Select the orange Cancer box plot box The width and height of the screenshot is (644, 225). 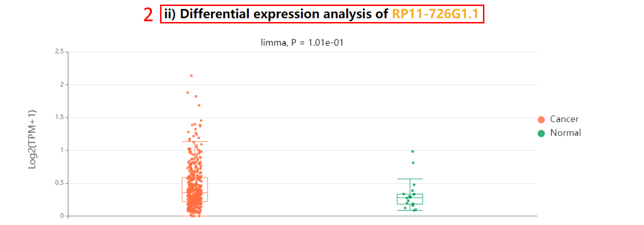(195, 189)
